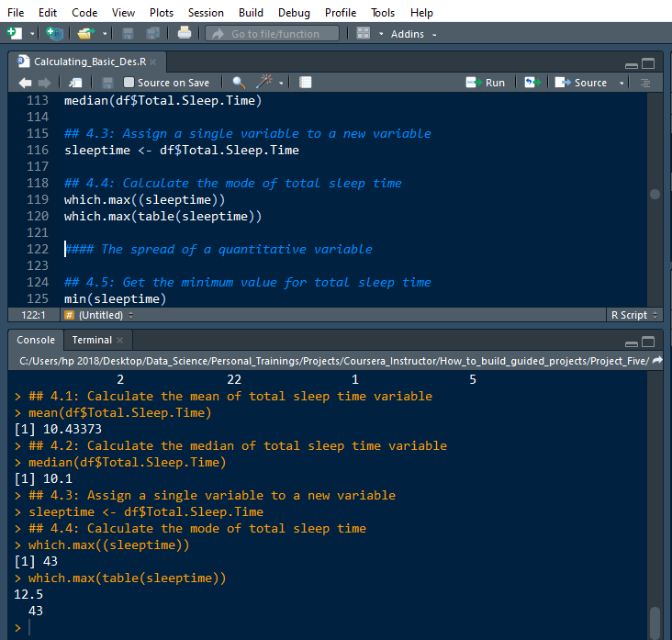Screen dimensions: 672x640
Task: Click the New File icon
Action: 14,33
